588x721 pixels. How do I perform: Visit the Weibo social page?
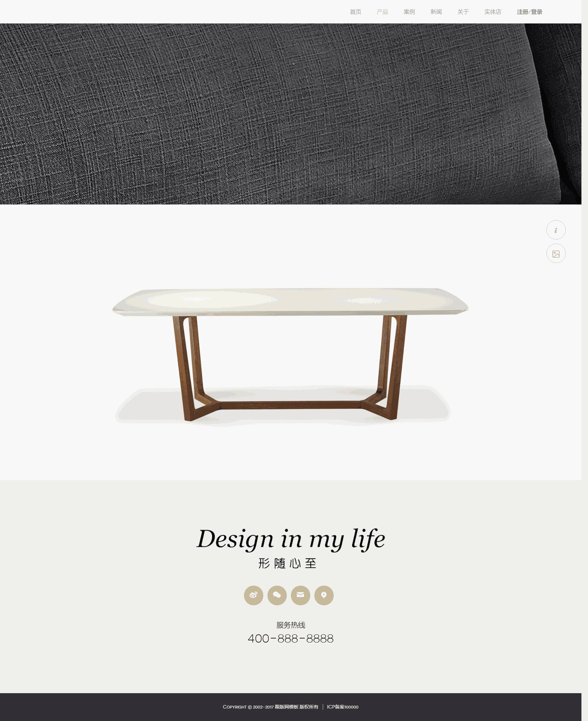(x=253, y=595)
